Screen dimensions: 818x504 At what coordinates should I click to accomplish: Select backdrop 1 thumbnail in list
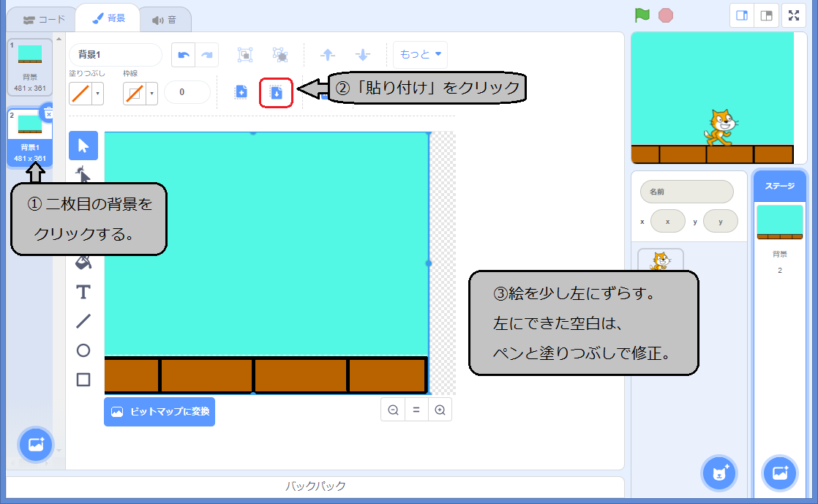30,67
